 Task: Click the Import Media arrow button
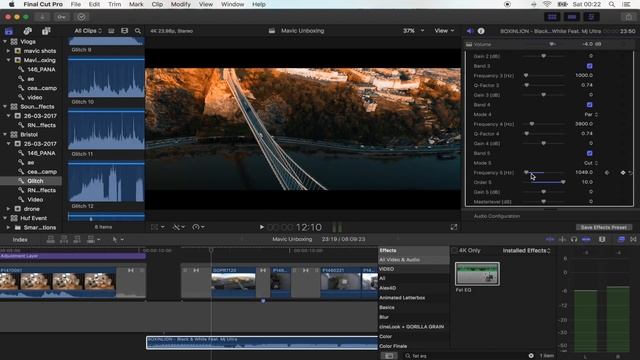[42, 17]
